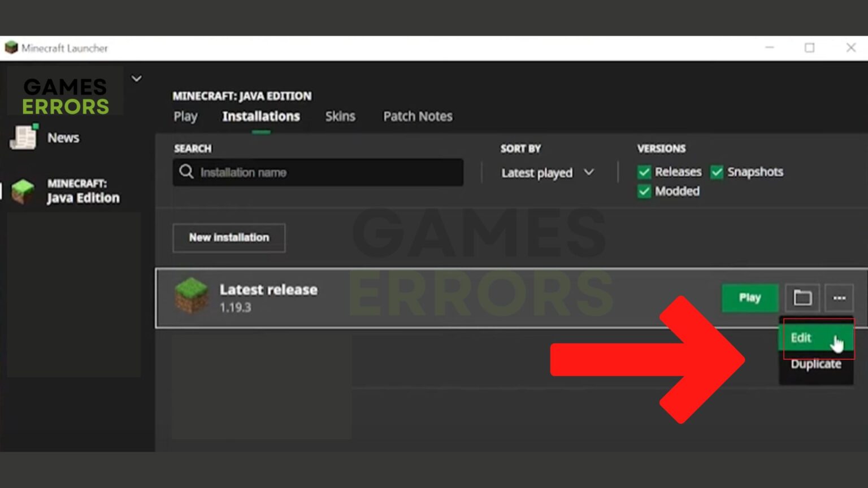Close the Minecraft Launcher window
The width and height of the screenshot is (868, 488).
coord(851,48)
